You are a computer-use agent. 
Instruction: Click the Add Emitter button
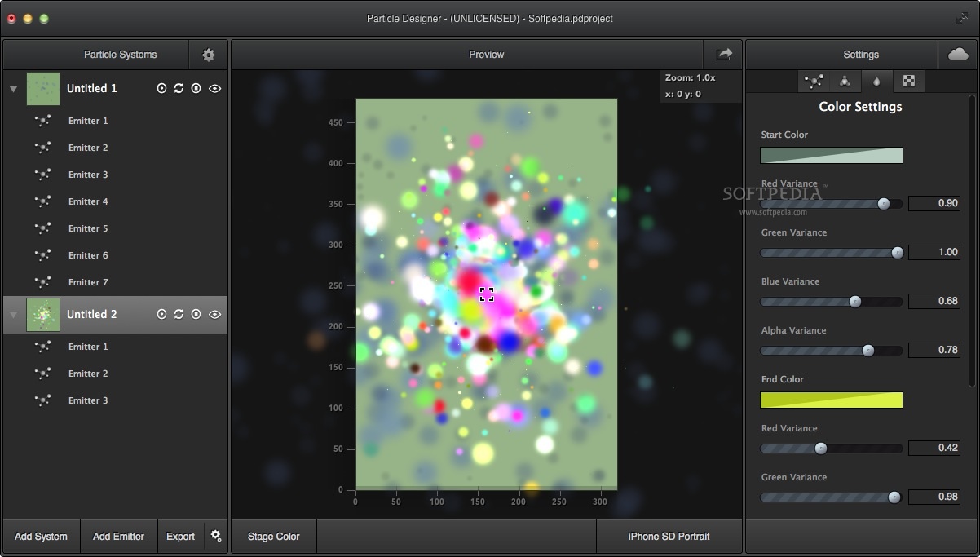118,537
